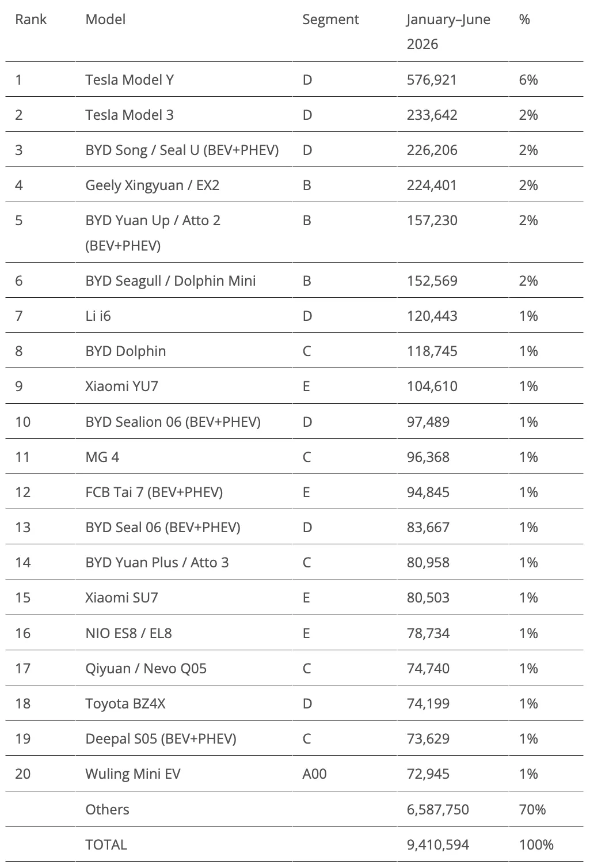This screenshot has height=868, width=590.
Task: Click the Others total 6,587,750
Action: pos(437,809)
